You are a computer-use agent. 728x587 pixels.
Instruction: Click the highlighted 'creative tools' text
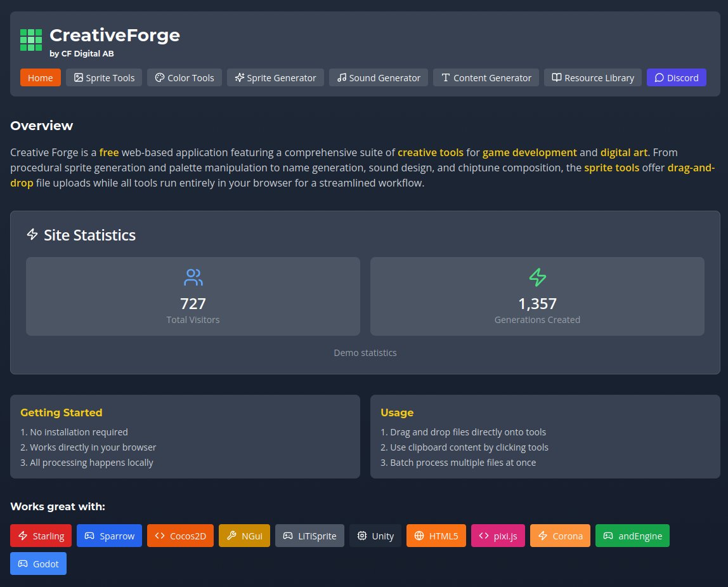(x=431, y=152)
